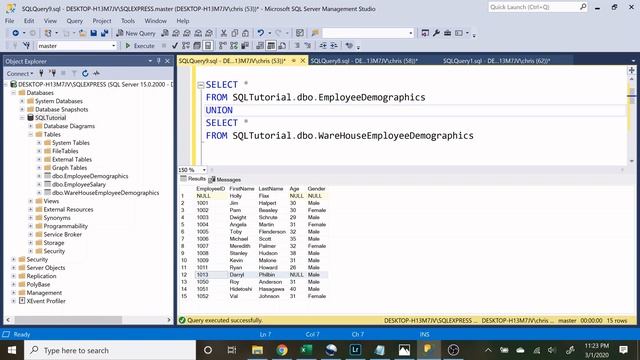Click the Open File folder icon
Viewport: 640px width, 360px height.
[x=82, y=33]
